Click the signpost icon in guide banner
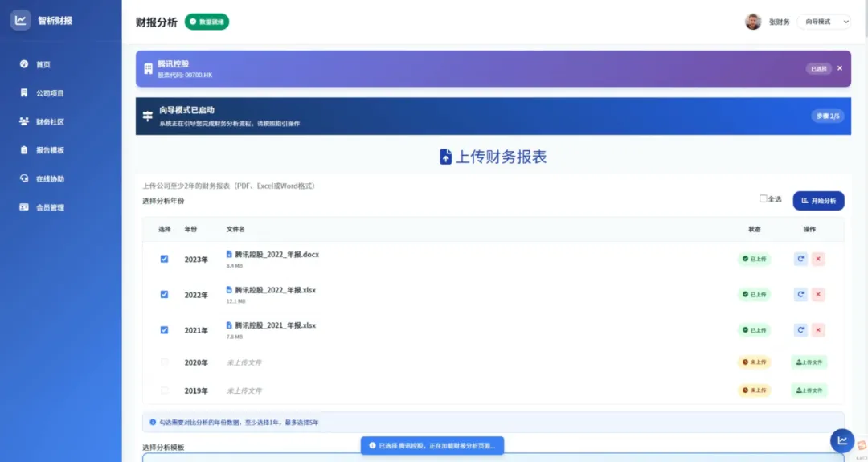Image resolution: width=868 pixels, height=462 pixels. click(148, 117)
